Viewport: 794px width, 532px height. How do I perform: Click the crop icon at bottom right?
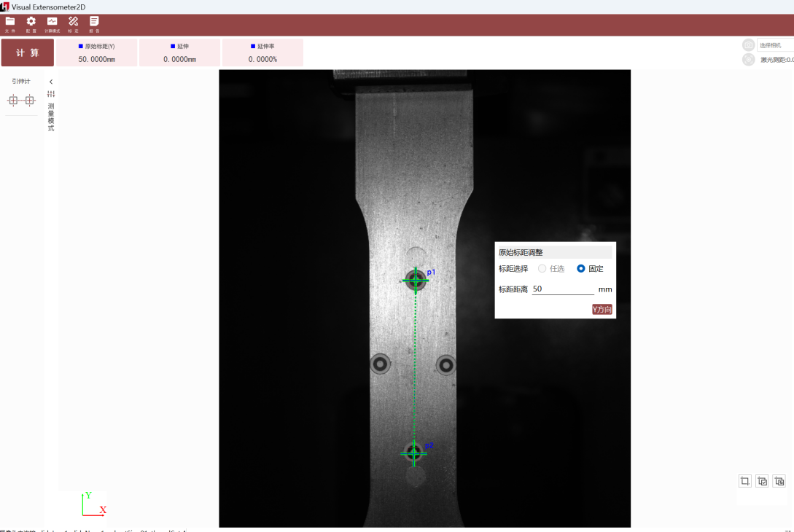[x=744, y=481]
